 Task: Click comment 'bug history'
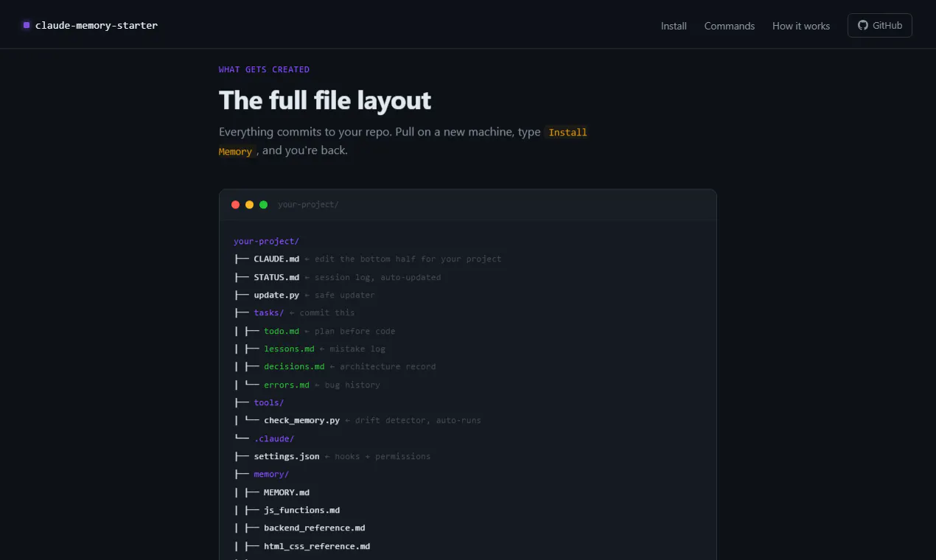pos(352,385)
